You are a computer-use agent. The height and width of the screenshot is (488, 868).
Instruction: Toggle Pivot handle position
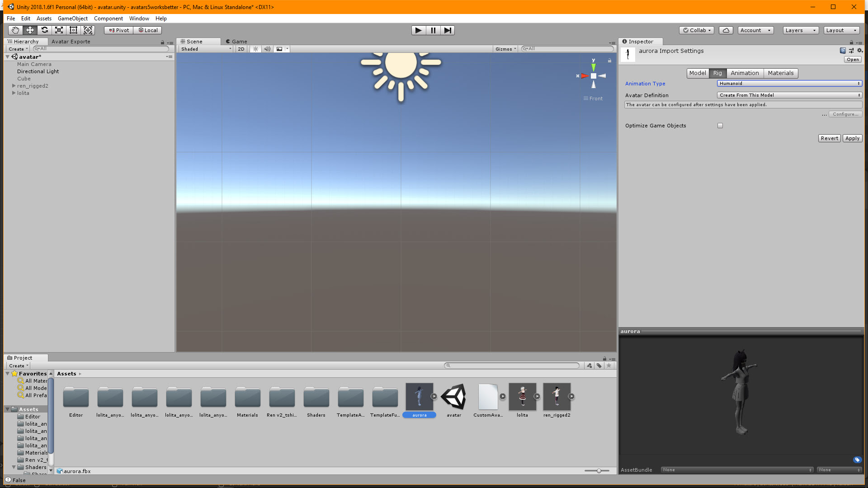tap(119, 30)
